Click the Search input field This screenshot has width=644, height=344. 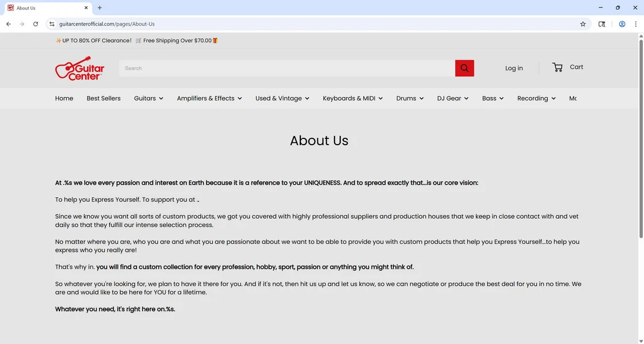pos(287,68)
